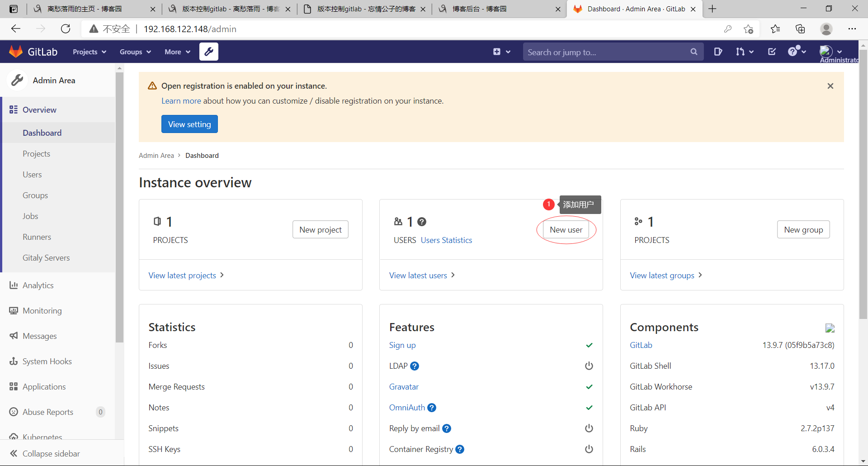This screenshot has width=868, height=466.
Task: Click the browser address bar URL
Action: pos(190,29)
